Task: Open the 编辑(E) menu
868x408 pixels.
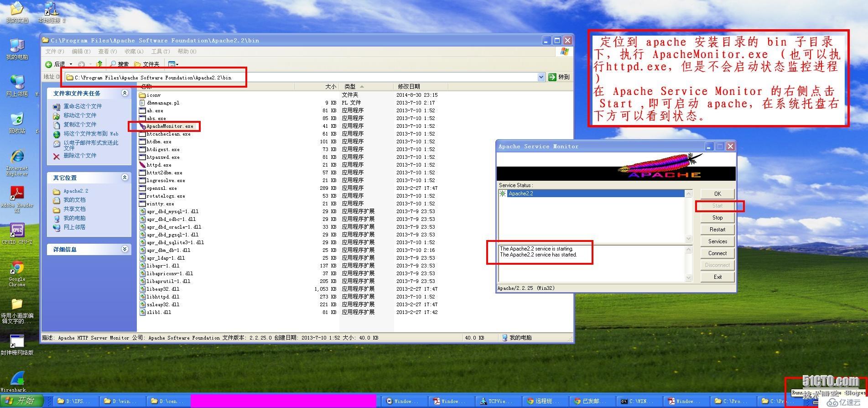Action: [x=81, y=52]
